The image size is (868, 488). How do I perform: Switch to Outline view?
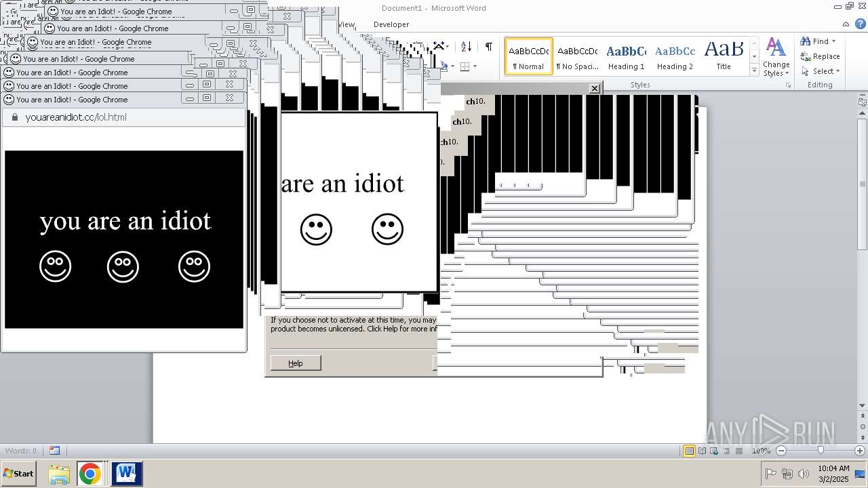click(726, 451)
